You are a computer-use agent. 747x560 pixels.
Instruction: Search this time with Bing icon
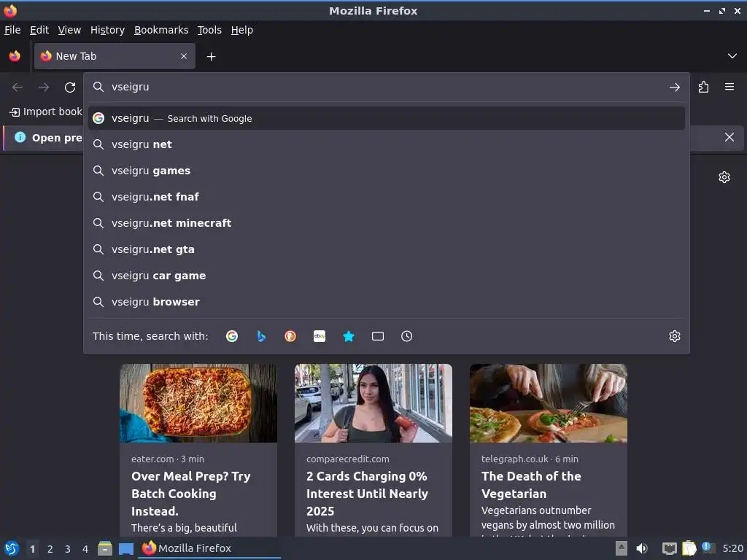(x=261, y=336)
